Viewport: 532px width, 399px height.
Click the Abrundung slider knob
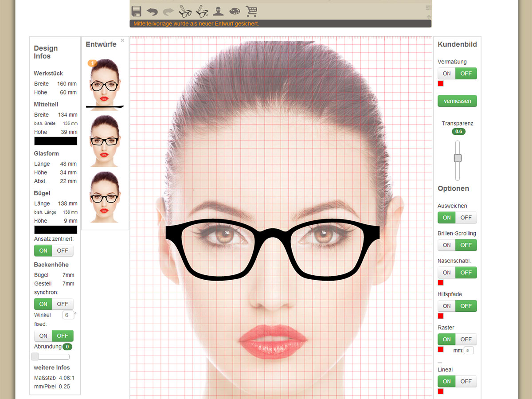tap(35, 356)
